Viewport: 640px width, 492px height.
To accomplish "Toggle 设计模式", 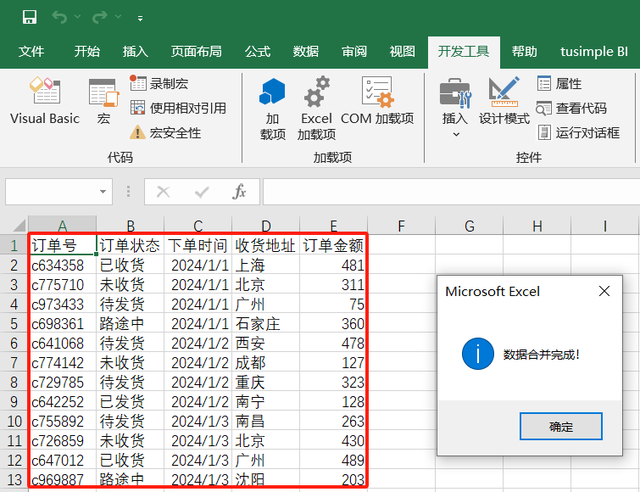I will (504, 101).
